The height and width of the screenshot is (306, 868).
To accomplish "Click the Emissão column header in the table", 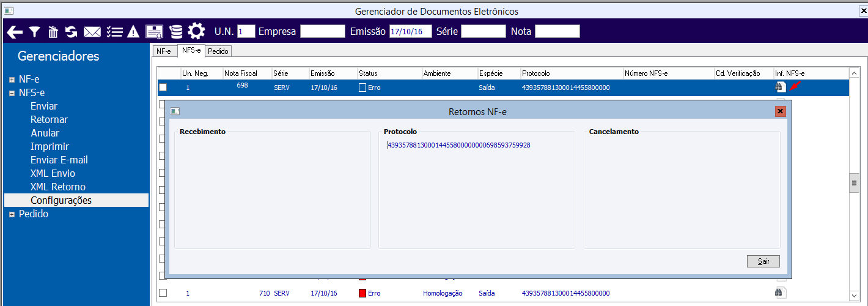I will [333, 73].
